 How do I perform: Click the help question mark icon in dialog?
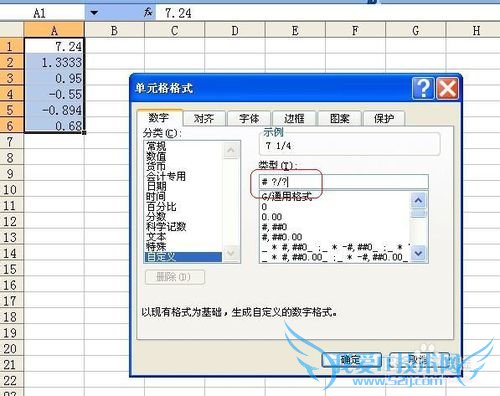click(x=423, y=88)
